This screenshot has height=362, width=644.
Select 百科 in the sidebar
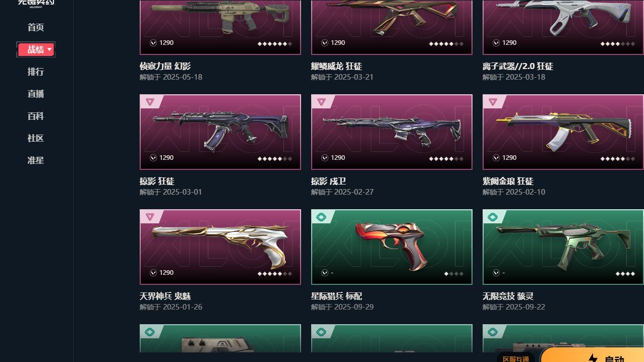[36, 116]
